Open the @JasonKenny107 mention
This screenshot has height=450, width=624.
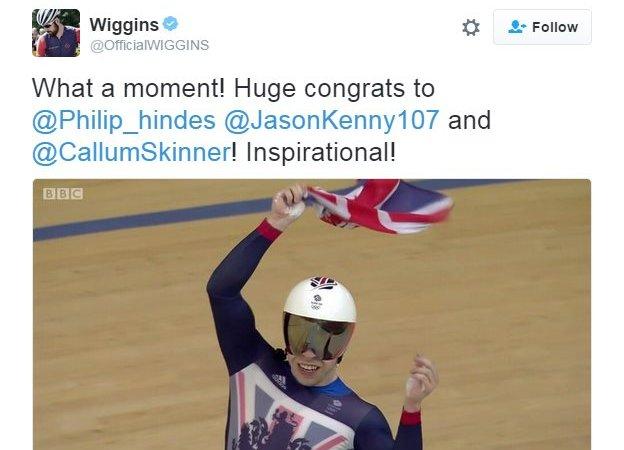pyautogui.click(x=332, y=121)
